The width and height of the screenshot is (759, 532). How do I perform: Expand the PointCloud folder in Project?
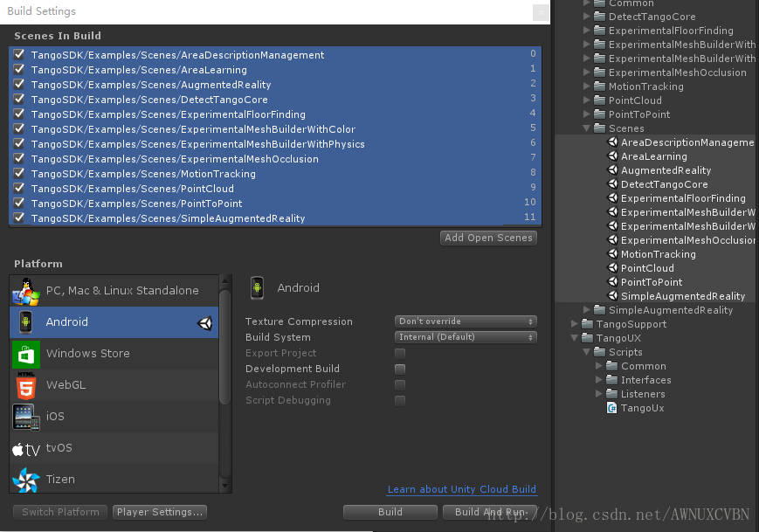(x=586, y=100)
